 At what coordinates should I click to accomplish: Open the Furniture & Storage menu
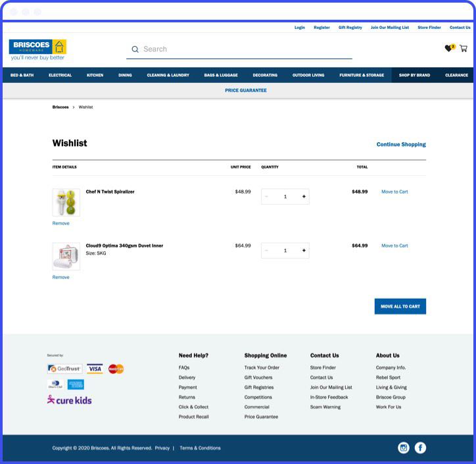[362, 75]
